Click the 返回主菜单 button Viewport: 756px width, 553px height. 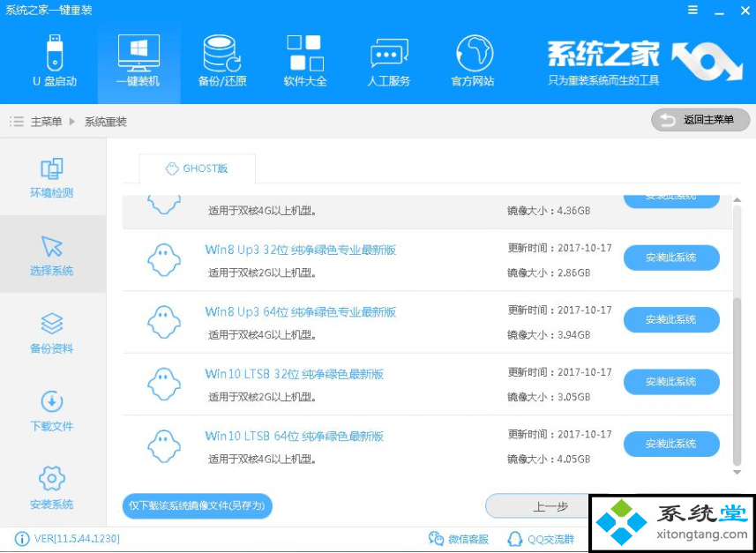click(700, 120)
